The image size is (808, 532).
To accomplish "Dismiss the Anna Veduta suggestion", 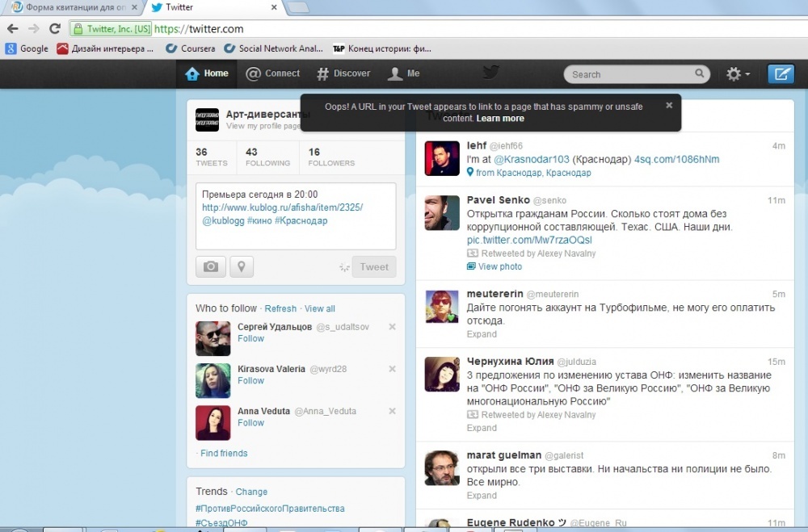I will (x=392, y=411).
